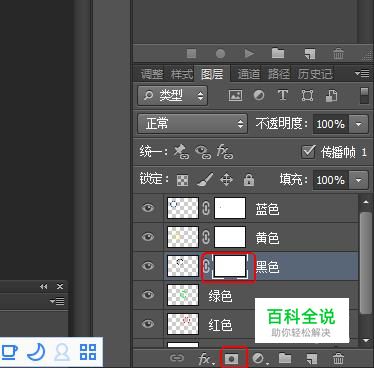This screenshot has width=374, height=368.
Task: Lock all with the padlock icon
Action: (x=249, y=180)
